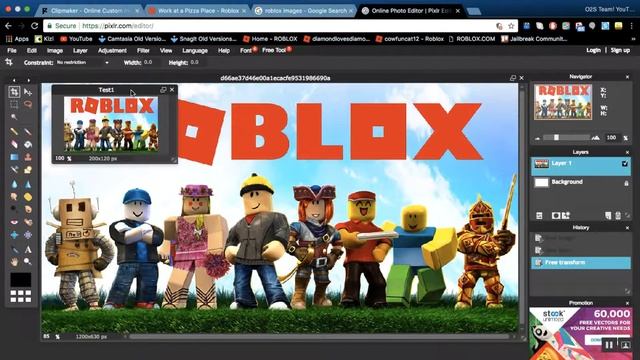The height and width of the screenshot is (360, 640).
Task: Choose the Colorpicker eyedropper tool
Action: click(14, 249)
